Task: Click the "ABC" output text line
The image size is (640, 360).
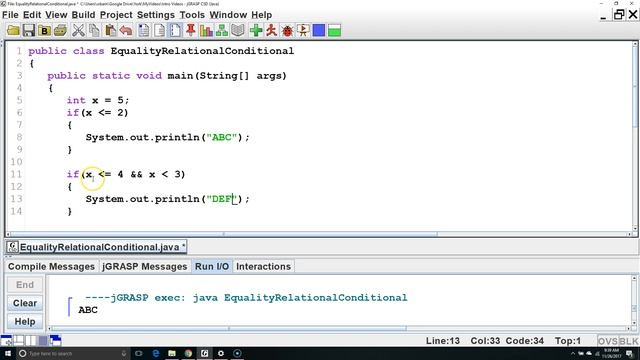Action: click(88, 310)
